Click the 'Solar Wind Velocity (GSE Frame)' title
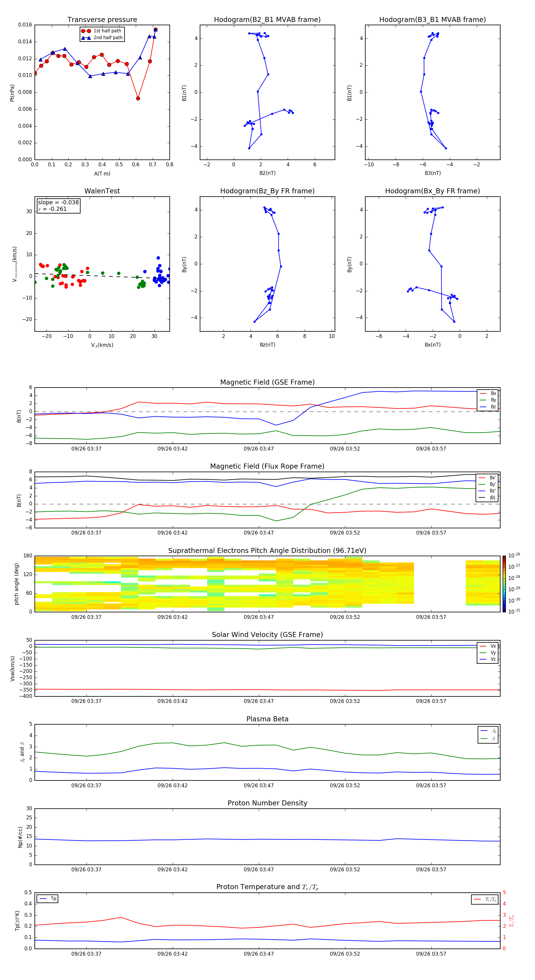 pyautogui.click(x=267, y=635)
